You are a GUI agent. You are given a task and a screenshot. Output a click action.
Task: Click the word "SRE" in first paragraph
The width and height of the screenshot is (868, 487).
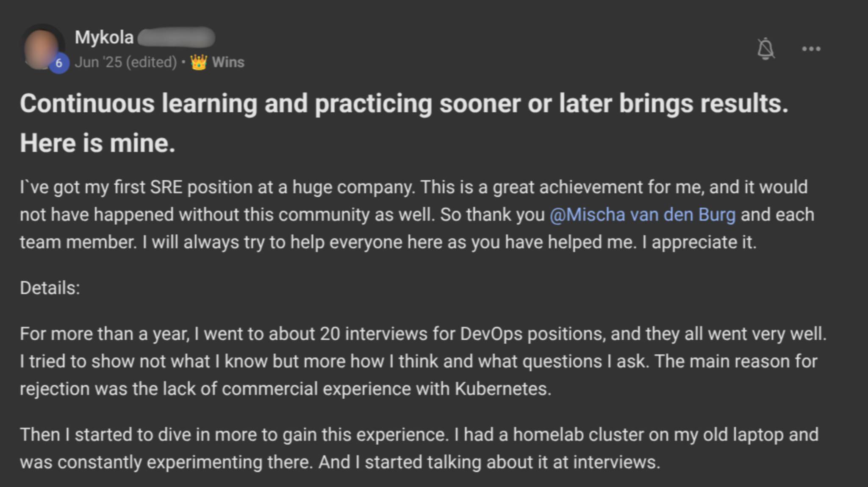click(166, 187)
